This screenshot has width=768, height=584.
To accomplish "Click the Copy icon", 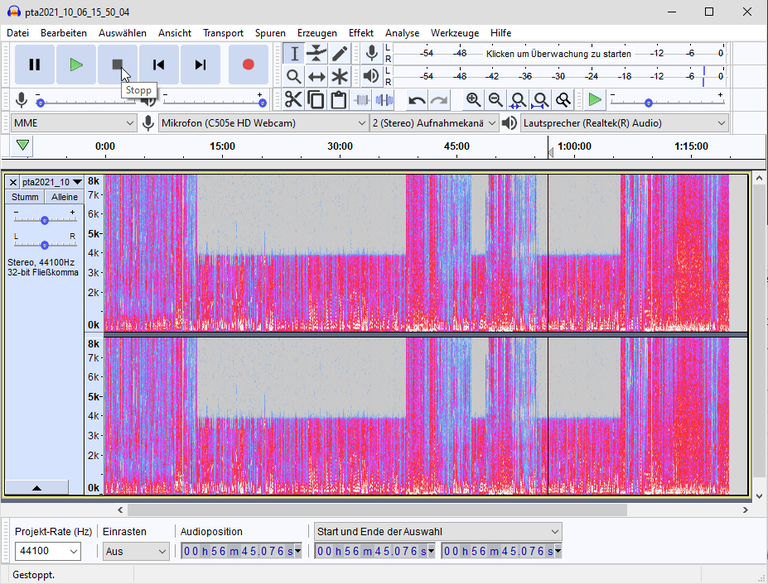I will (316, 100).
